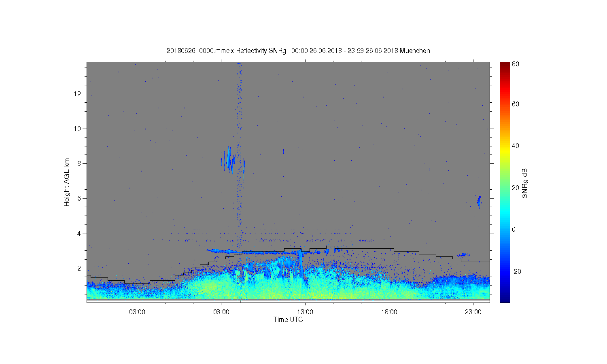The image size is (607, 364).
Task: Click the colorbar value 20
Action: pyautogui.click(x=516, y=188)
